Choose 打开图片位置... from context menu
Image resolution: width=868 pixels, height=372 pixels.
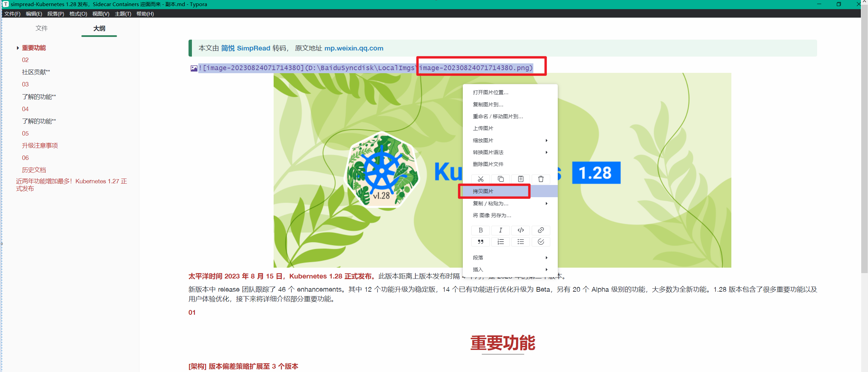tap(510, 92)
